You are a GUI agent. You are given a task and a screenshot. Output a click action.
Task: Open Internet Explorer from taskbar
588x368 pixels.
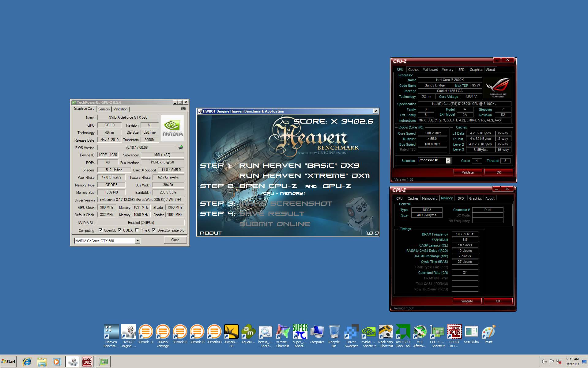pyautogui.click(x=27, y=362)
